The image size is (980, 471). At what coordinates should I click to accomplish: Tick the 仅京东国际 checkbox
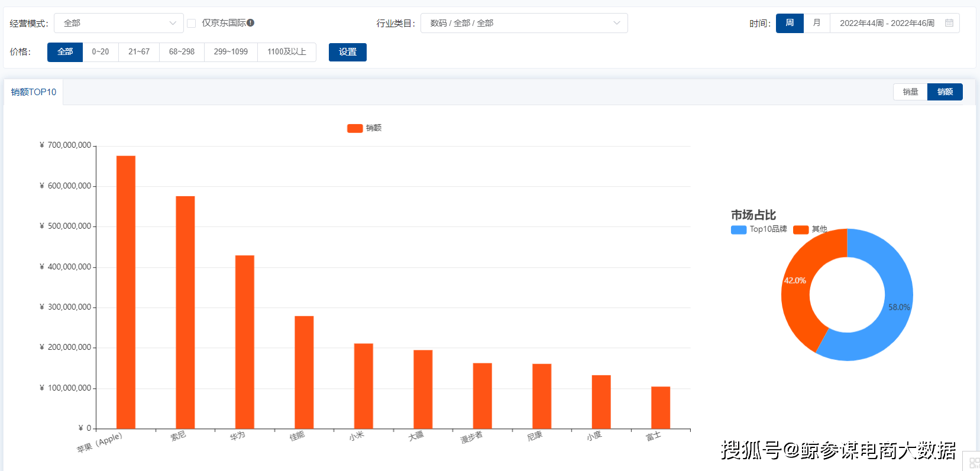[x=192, y=23]
